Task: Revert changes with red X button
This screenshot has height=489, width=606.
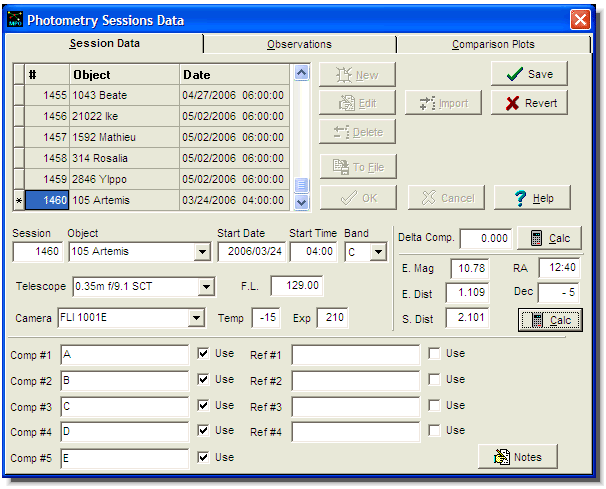Action: pos(529,103)
